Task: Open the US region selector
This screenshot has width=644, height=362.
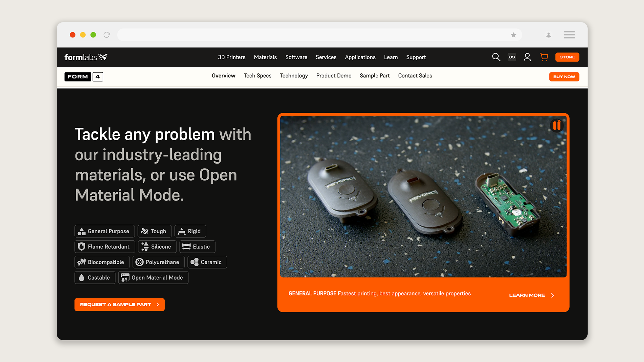Action: (512, 57)
